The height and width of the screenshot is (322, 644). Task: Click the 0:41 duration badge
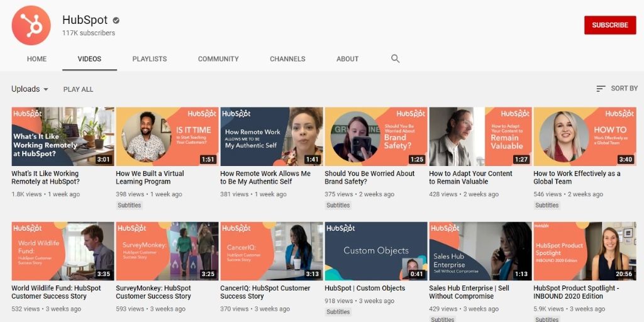coord(416,274)
